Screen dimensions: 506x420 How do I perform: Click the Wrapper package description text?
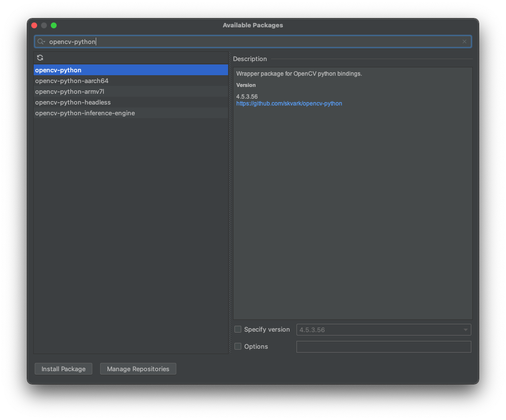pos(299,74)
